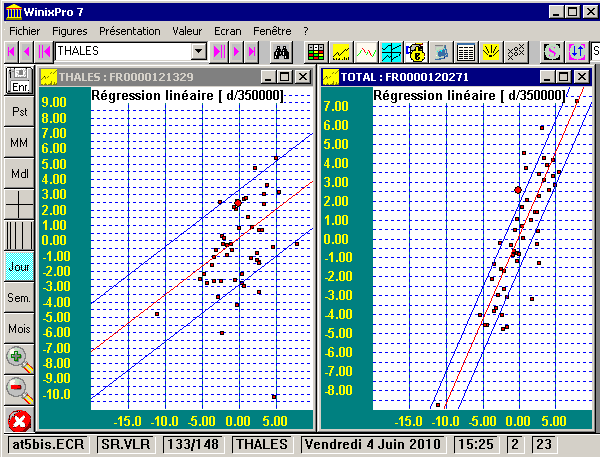This screenshot has width=600, height=457.
Task: Open the Fenêtre menu
Action: pos(272,31)
